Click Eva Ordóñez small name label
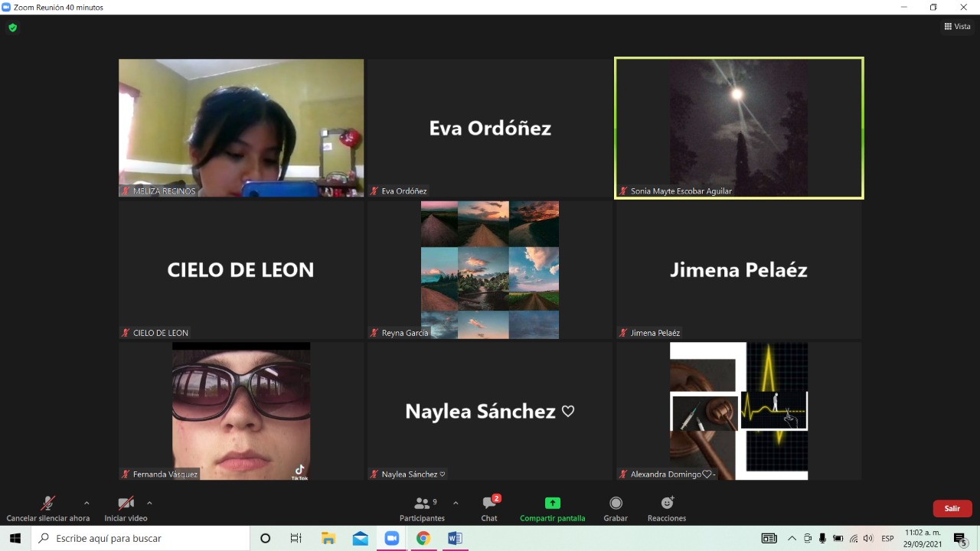 pos(404,191)
